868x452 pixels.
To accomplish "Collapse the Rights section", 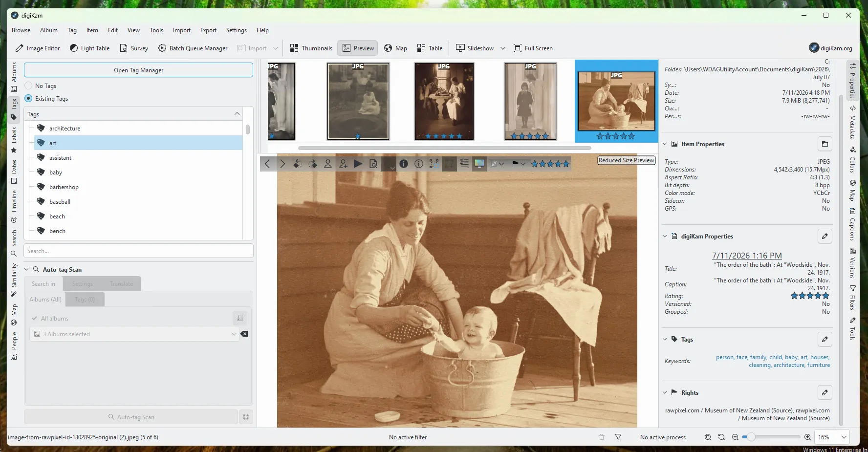I will click(665, 392).
